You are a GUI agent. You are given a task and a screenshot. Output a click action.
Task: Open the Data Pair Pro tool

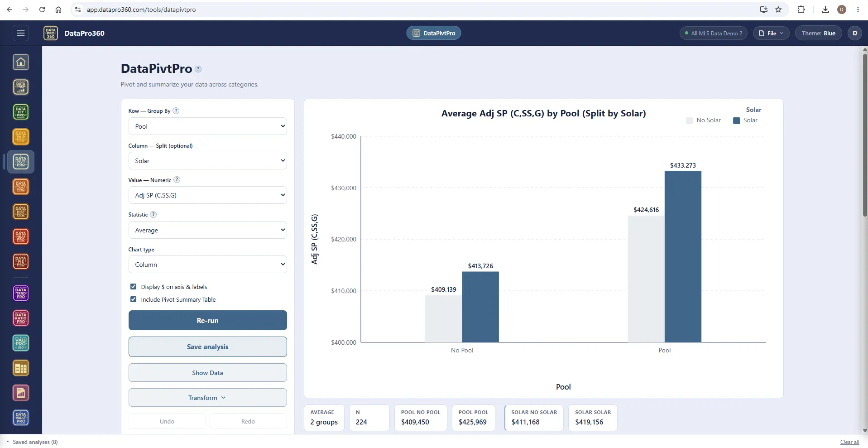pos(21,137)
